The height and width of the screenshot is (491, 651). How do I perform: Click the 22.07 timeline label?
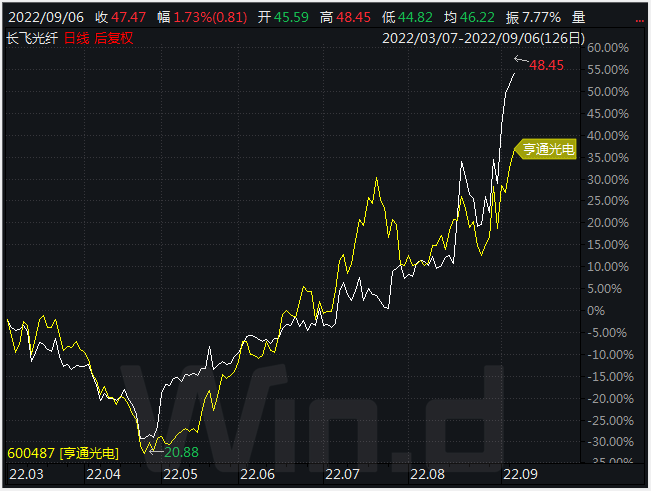[343, 474]
